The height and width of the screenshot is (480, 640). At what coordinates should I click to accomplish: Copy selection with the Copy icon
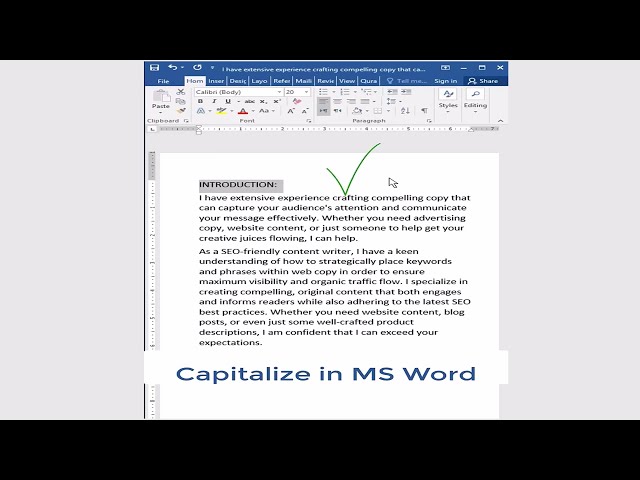pyautogui.click(x=181, y=101)
